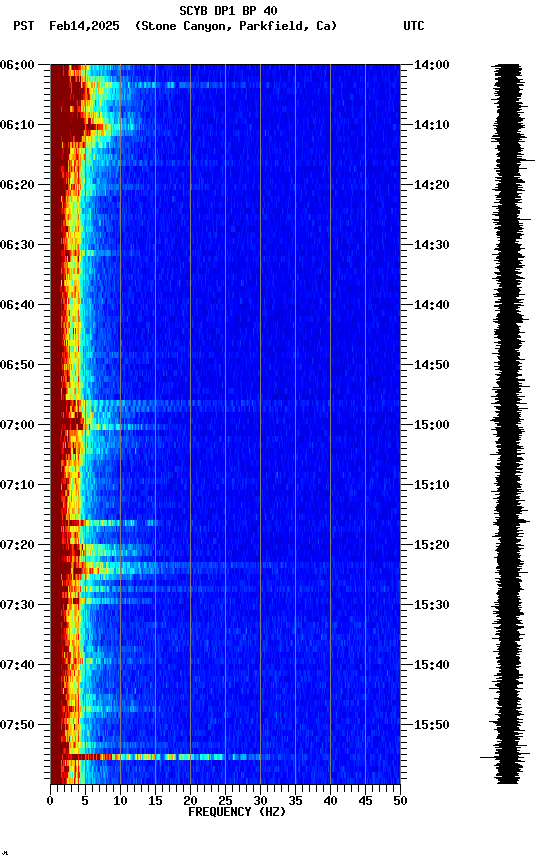Click the '25' frequency axis label
Image resolution: width=552 pixels, height=864 pixels.
(225, 801)
